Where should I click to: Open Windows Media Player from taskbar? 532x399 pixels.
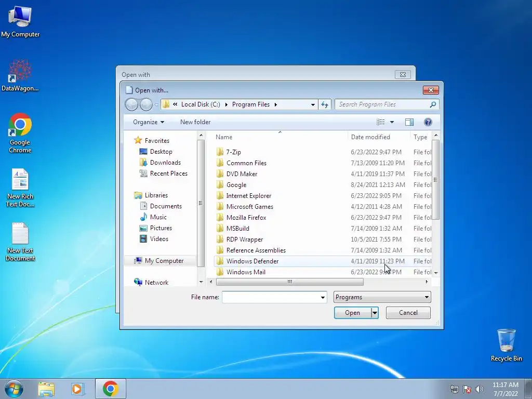pos(78,389)
